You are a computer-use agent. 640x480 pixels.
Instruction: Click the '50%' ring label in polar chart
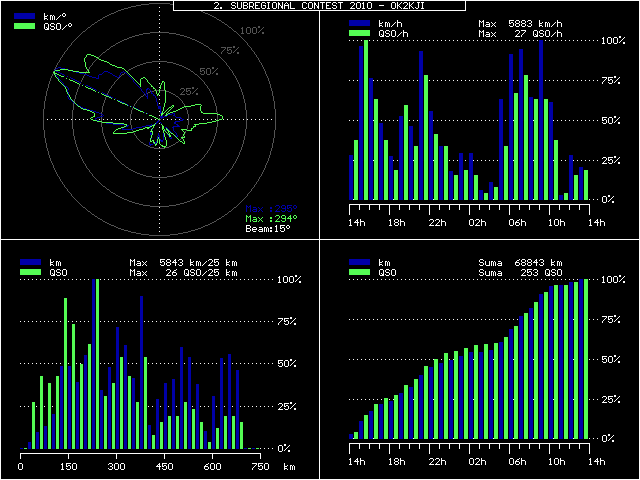click(x=209, y=72)
